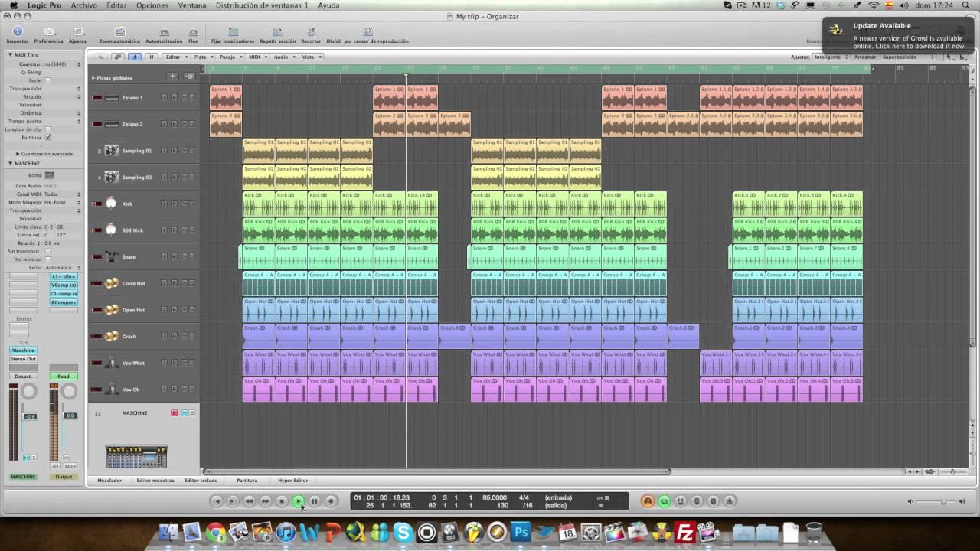The image size is (980, 551).
Task: Click the Read automation mode button
Action: tap(64, 377)
